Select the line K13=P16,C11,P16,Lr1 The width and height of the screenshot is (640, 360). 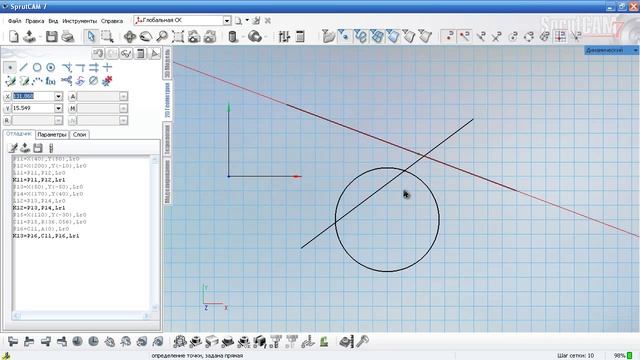pyautogui.click(x=46, y=236)
